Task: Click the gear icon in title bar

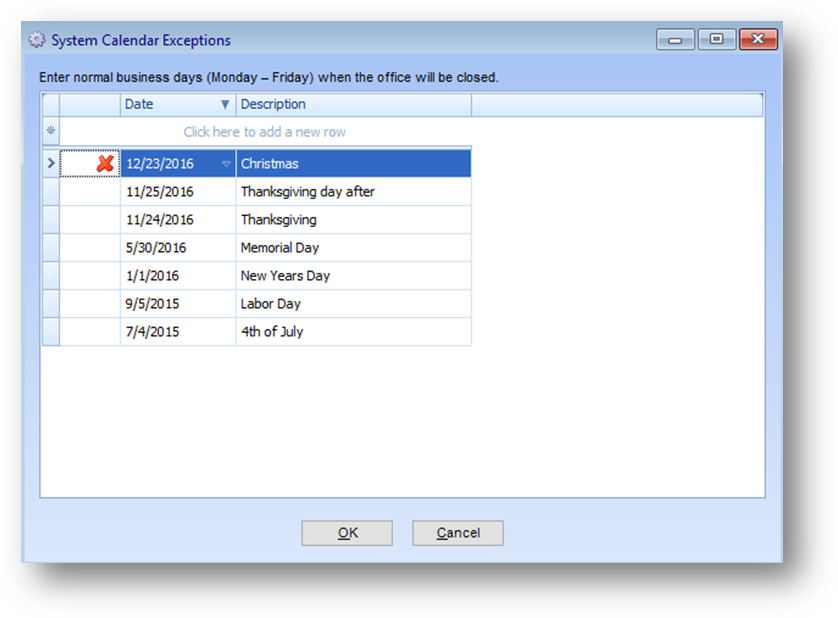Action: (36, 40)
